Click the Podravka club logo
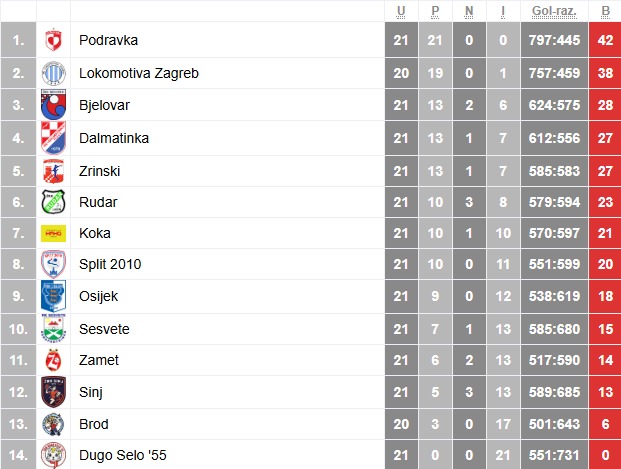 click(53, 41)
